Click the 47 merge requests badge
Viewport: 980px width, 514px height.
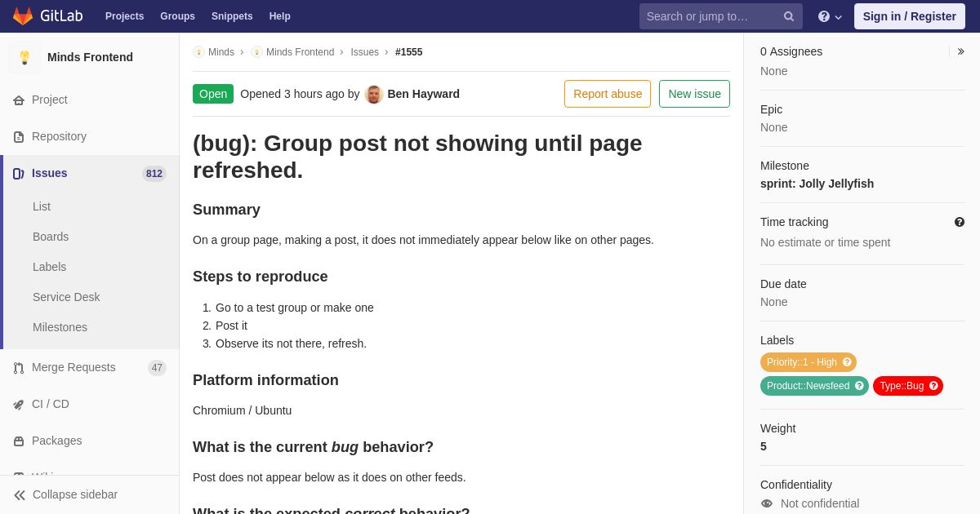click(157, 368)
